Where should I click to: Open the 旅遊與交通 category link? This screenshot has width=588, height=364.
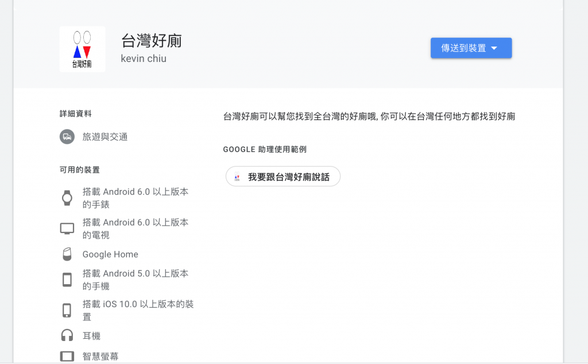click(x=105, y=137)
